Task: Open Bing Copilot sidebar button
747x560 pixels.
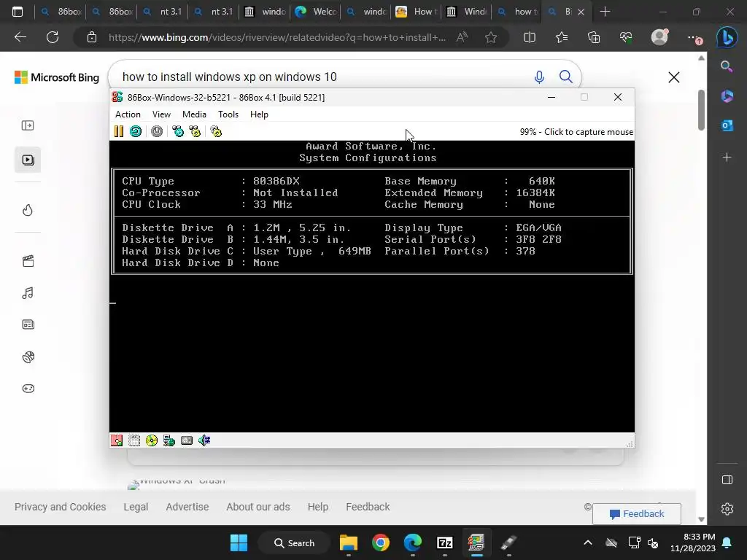Action: 727,37
